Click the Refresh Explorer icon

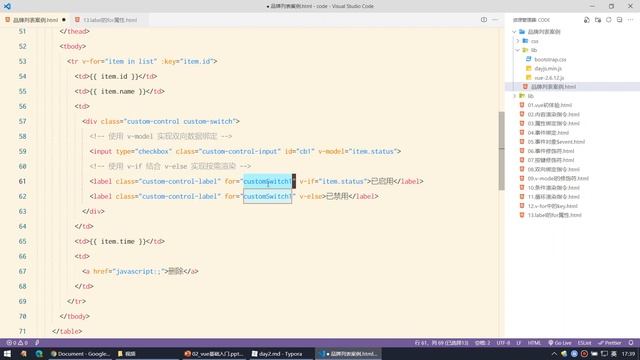[609, 20]
